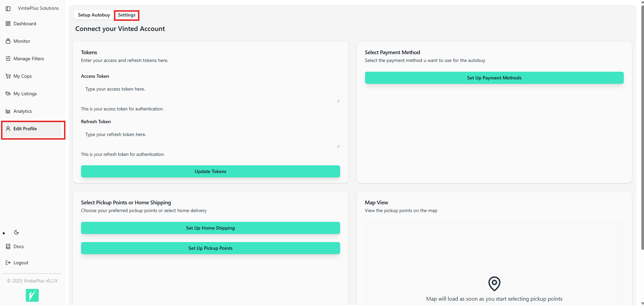Click 'Connect your Vinted Account' heading
This screenshot has width=644, height=305.
pyautogui.click(x=120, y=29)
